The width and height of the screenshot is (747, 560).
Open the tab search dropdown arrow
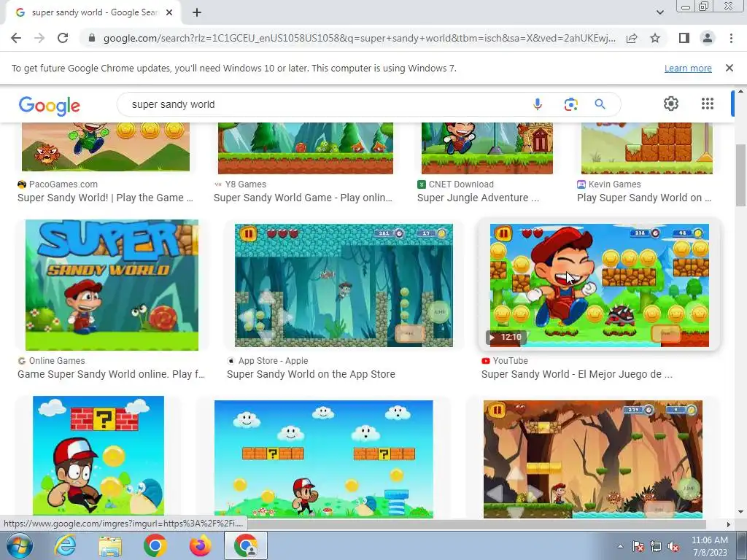coord(659,13)
